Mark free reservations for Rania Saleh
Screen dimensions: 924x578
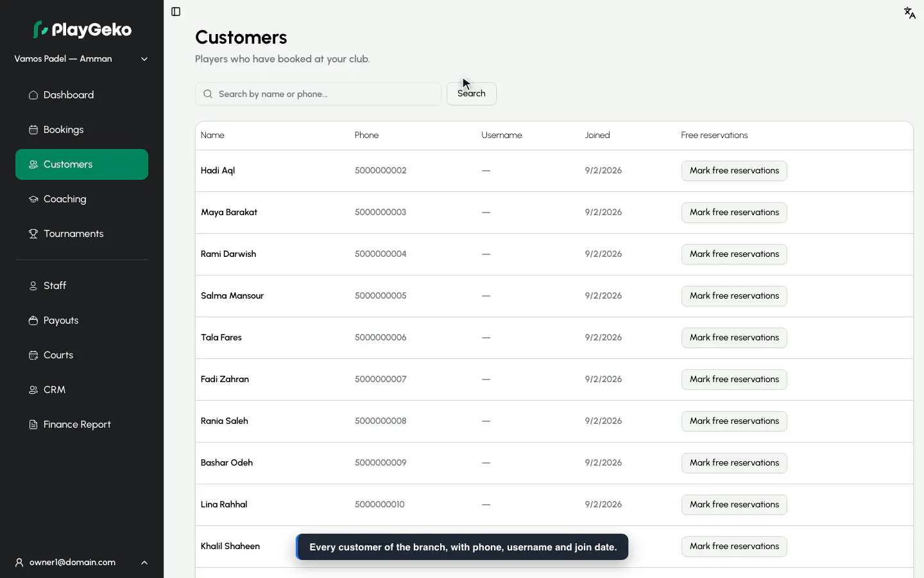point(734,421)
